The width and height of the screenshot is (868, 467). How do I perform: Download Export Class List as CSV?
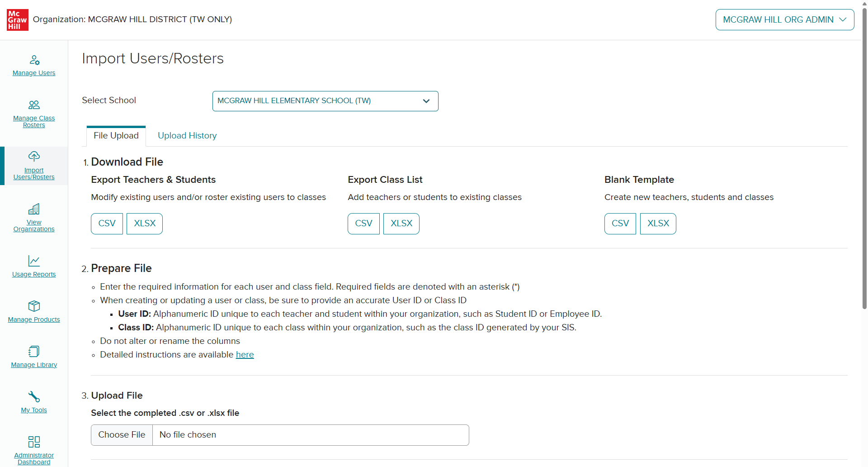click(364, 224)
